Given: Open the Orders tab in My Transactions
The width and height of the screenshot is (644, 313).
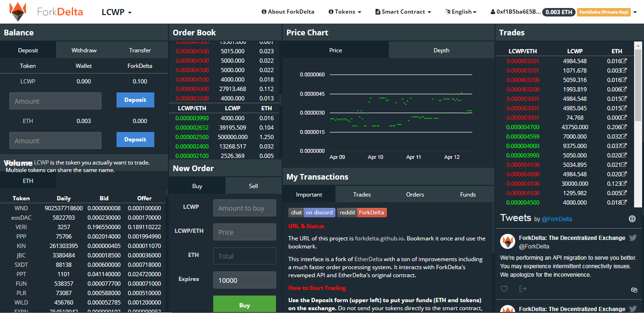Looking at the screenshot, I should click(415, 194).
